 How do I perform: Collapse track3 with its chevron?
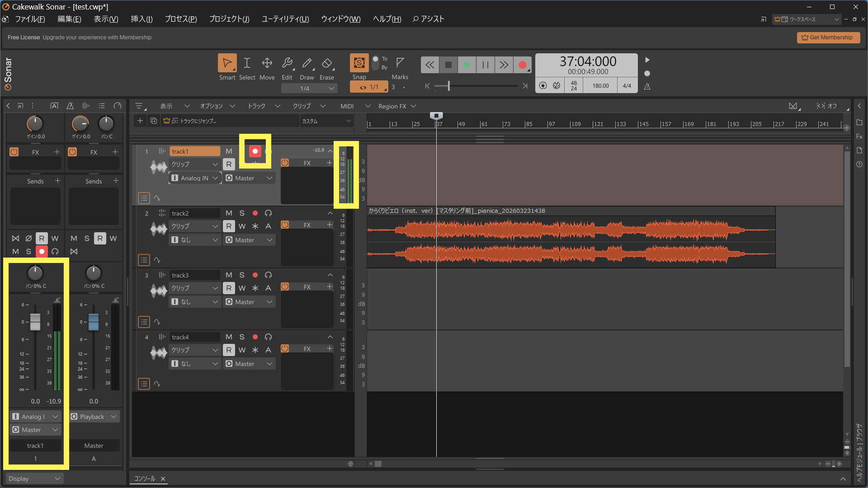pos(330,275)
